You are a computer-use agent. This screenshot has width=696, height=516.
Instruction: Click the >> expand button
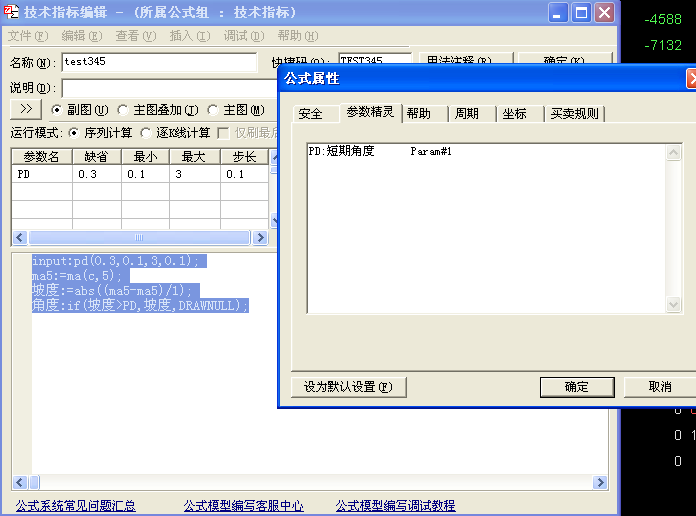(x=26, y=109)
